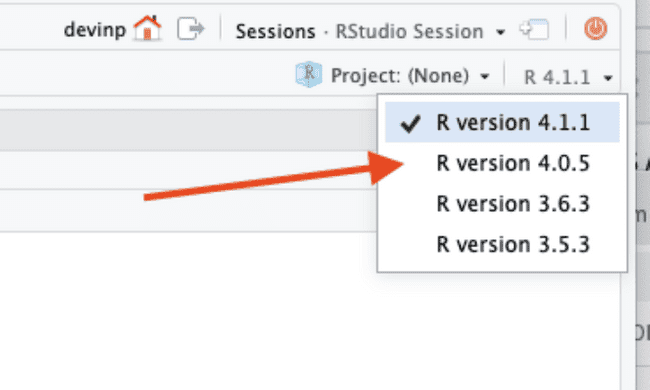Click the arrow beside Project: (None)
The image size is (650, 390).
pyautogui.click(x=485, y=77)
